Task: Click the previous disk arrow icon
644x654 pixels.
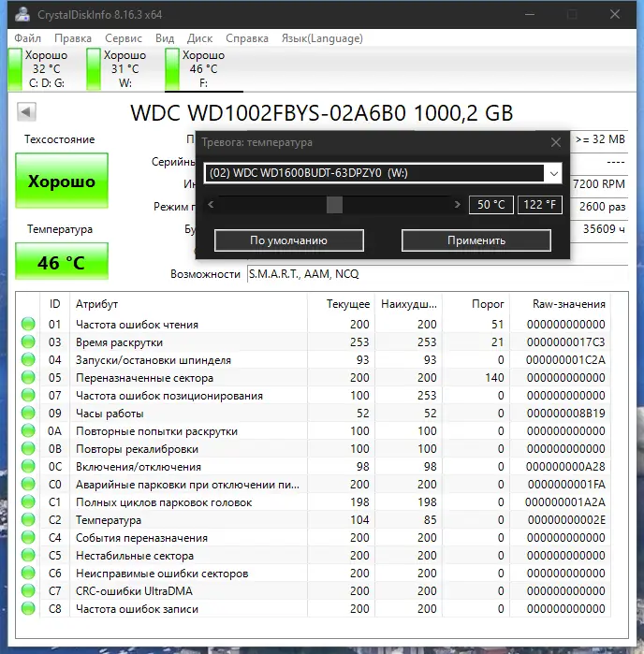Action: click(x=26, y=111)
